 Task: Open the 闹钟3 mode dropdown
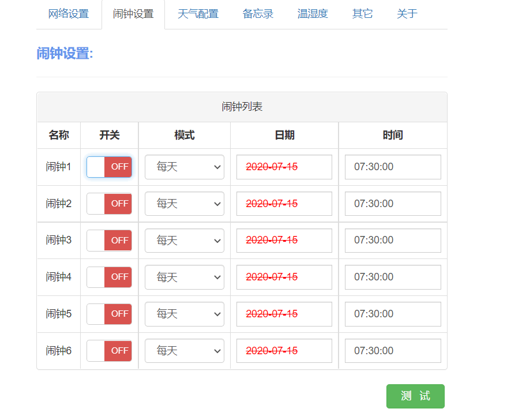185,241
